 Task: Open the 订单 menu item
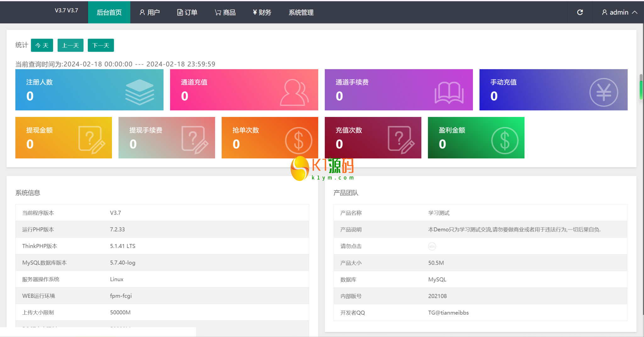coord(187,12)
